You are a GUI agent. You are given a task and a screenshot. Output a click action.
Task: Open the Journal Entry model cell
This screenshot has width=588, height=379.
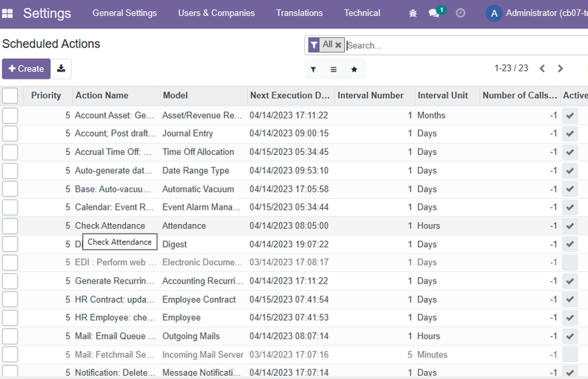click(x=188, y=133)
